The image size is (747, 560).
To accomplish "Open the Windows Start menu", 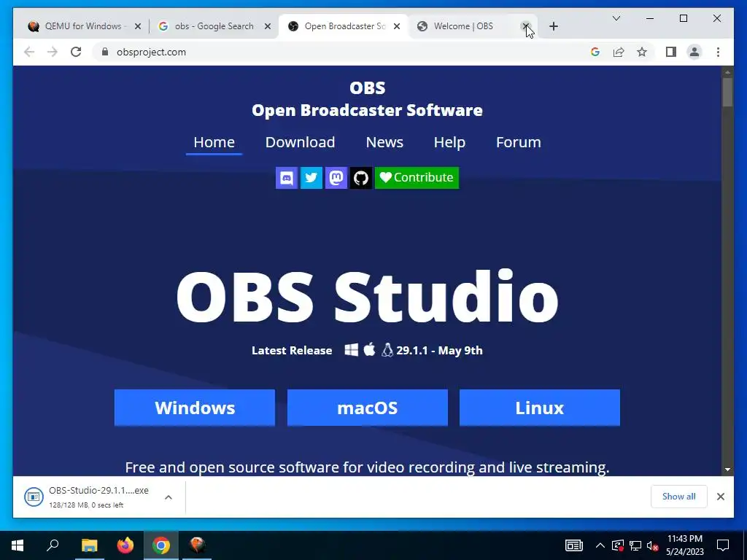I will click(x=18, y=545).
